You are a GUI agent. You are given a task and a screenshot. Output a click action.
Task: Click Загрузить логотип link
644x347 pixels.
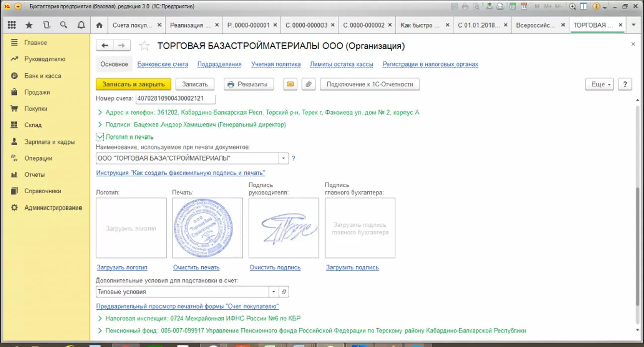point(122,267)
